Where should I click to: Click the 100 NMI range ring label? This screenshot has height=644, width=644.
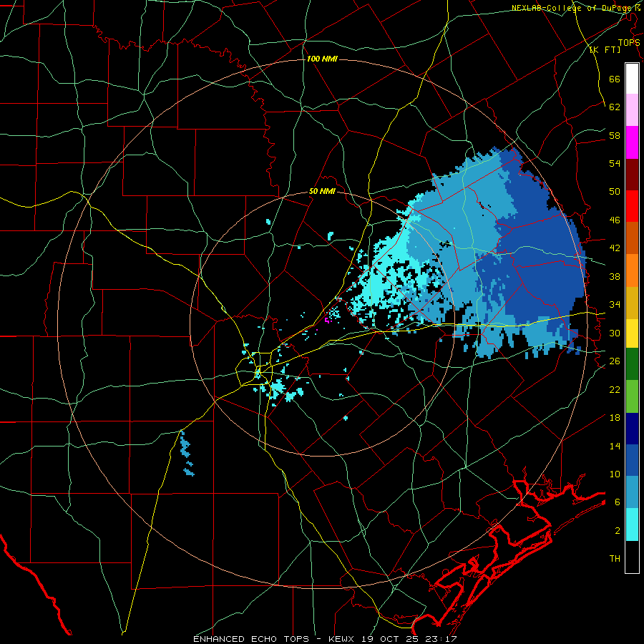[322, 59]
